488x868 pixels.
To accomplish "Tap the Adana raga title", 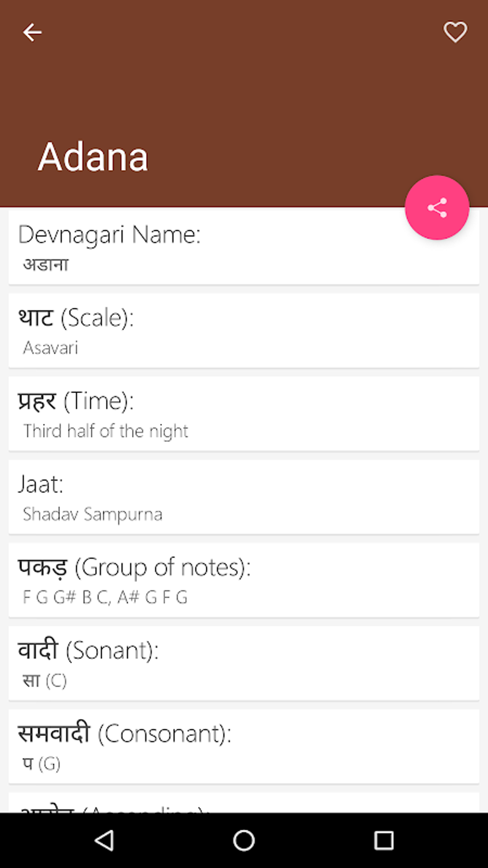I will [93, 157].
